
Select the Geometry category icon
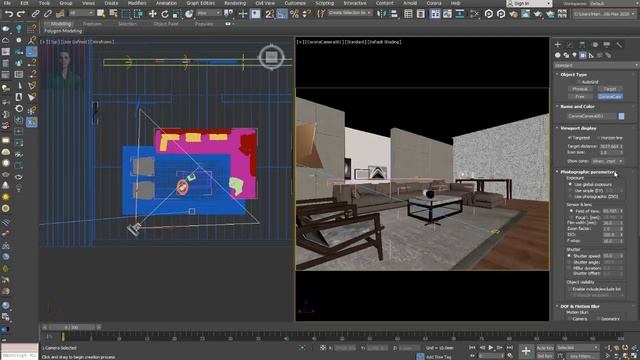[x=558, y=55]
